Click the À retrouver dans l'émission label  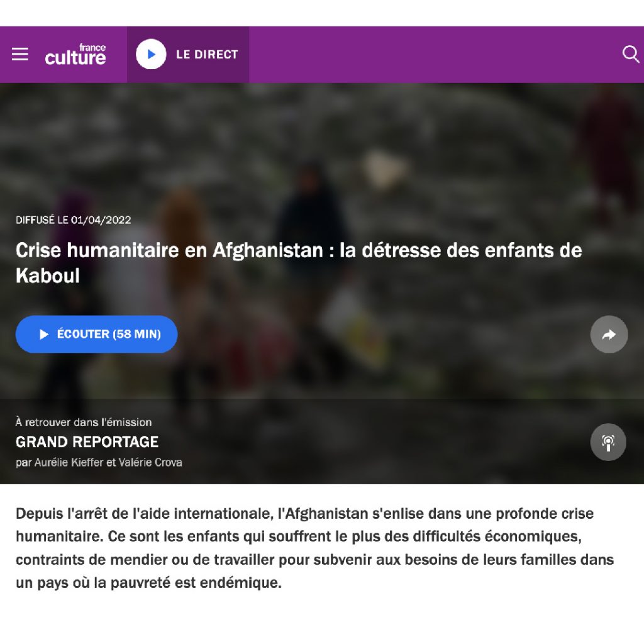(x=84, y=422)
